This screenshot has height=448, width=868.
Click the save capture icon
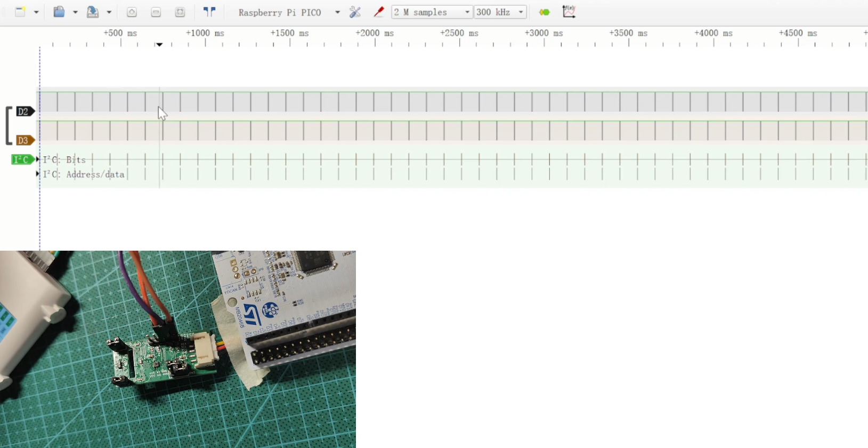tap(93, 12)
